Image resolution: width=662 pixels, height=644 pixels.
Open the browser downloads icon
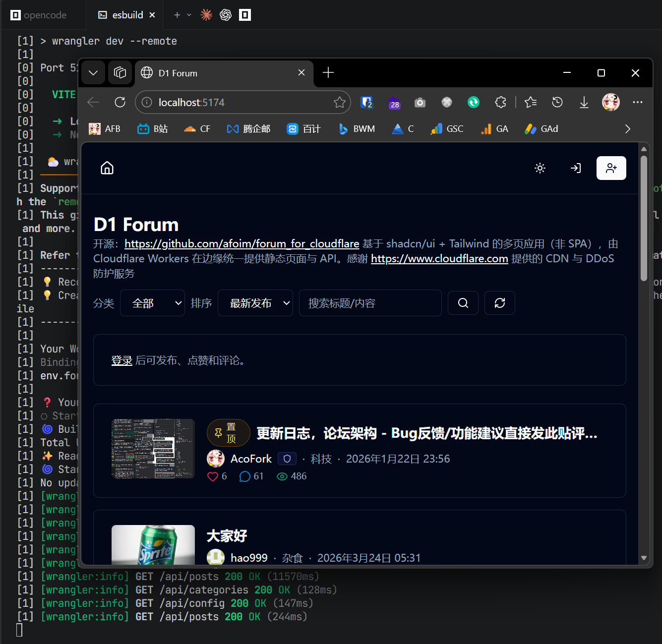(584, 103)
